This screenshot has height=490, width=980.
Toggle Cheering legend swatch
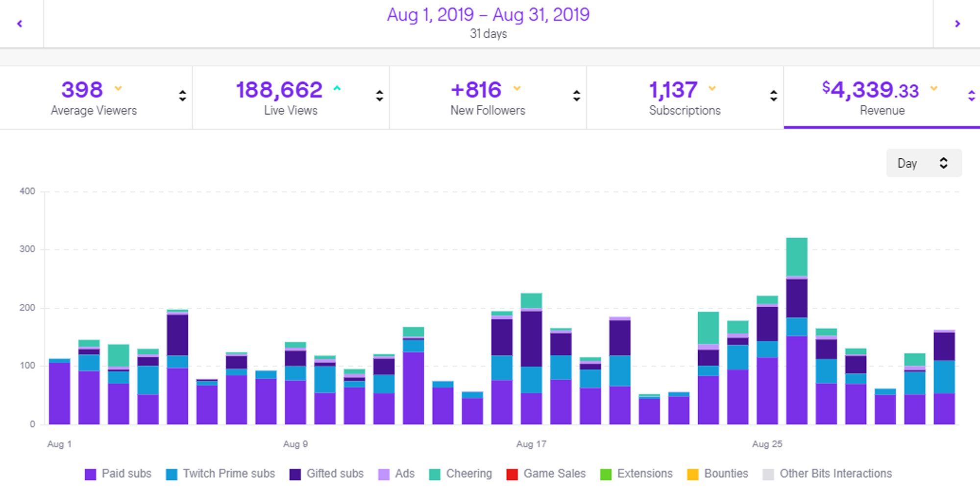click(435, 474)
